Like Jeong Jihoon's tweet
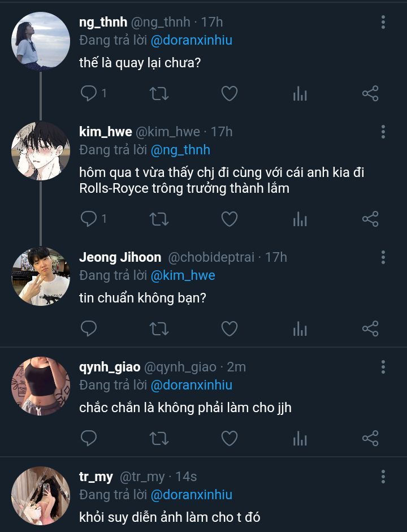 229,328
